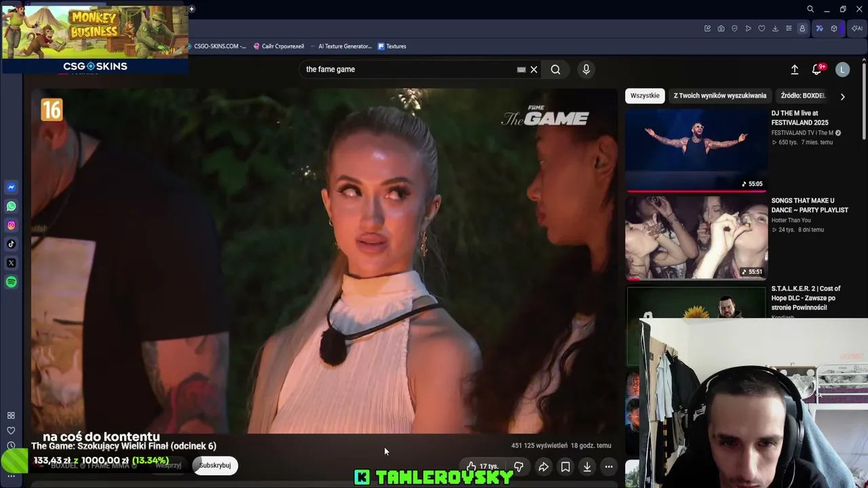Screen dimensions: 868x488
Task: Click the YouTube upload video icon
Action: pyautogui.click(x=795, y=69)
